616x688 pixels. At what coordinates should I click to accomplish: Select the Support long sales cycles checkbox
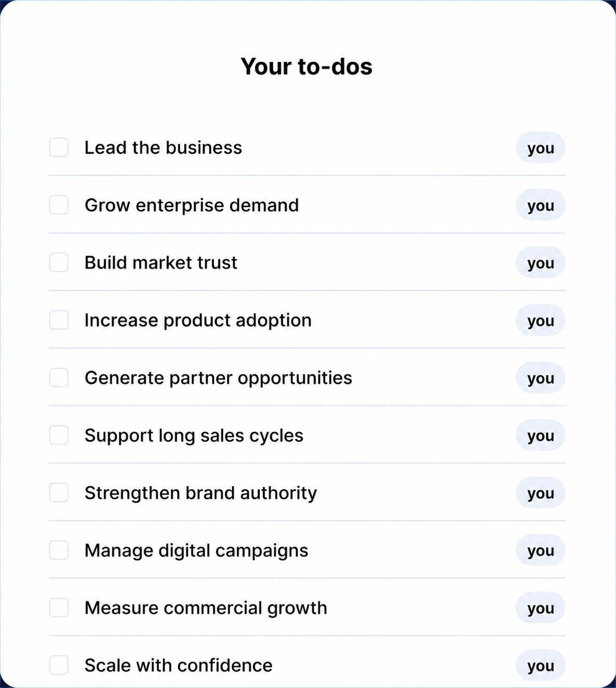[59, 435]
